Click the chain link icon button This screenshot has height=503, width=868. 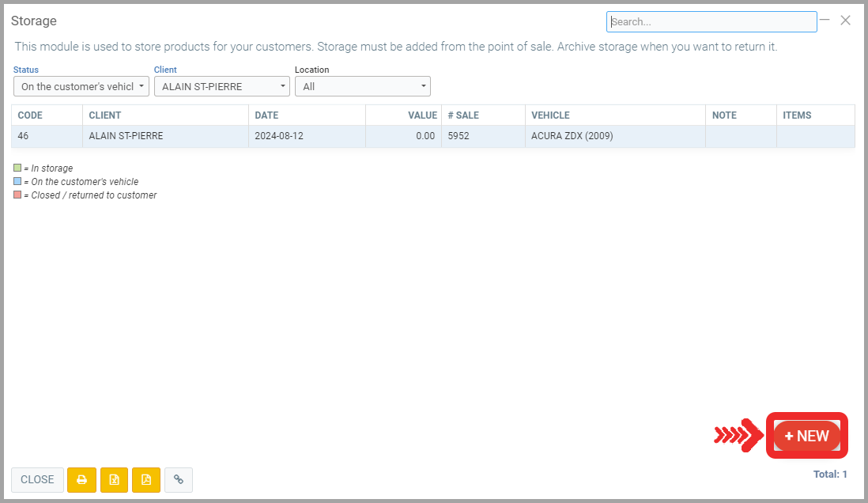click(x=179, y=479)
